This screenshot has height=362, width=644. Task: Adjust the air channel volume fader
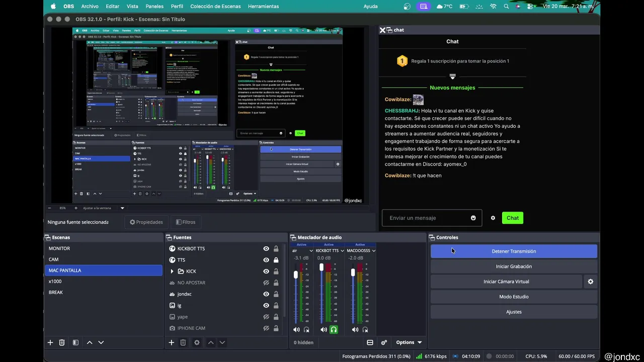pos(296,275)
